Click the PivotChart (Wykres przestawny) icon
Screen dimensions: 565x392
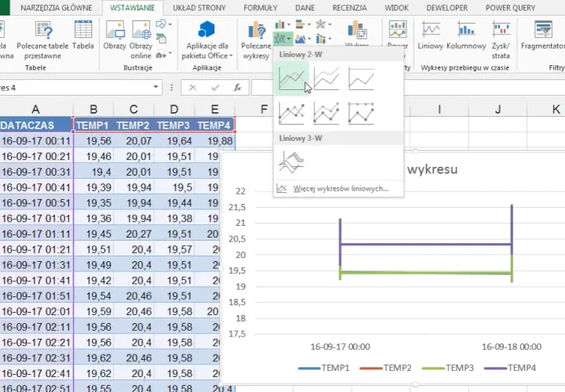[357, 30]
